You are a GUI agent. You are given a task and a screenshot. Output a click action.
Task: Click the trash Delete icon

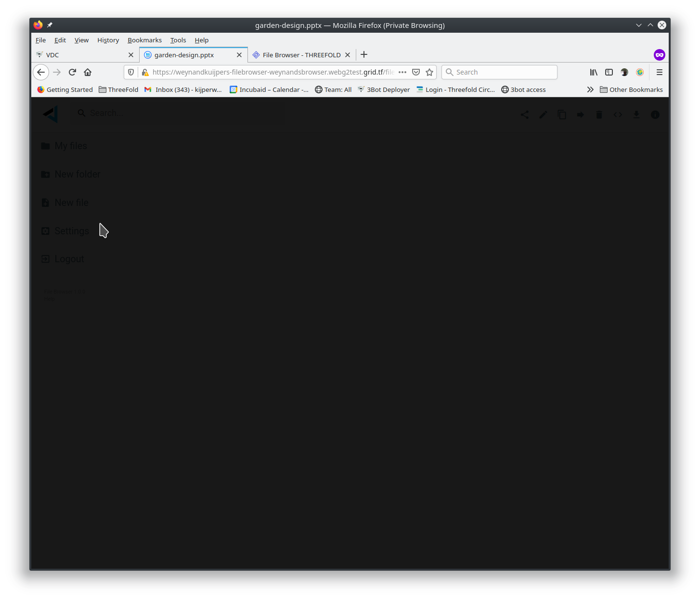(x=599, y=115)
